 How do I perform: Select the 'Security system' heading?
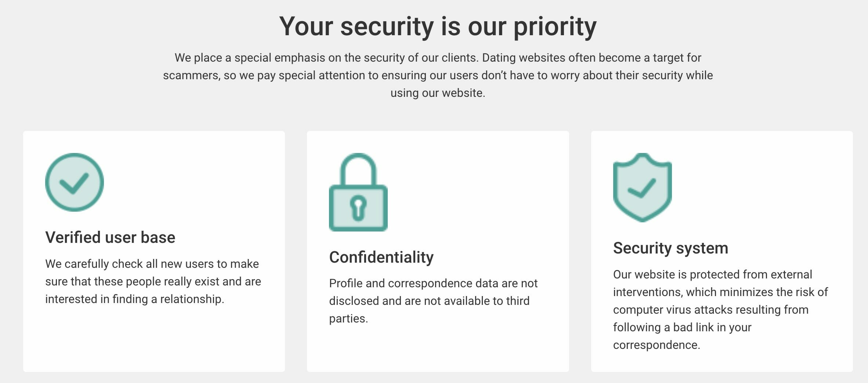(x=670, y=248)
